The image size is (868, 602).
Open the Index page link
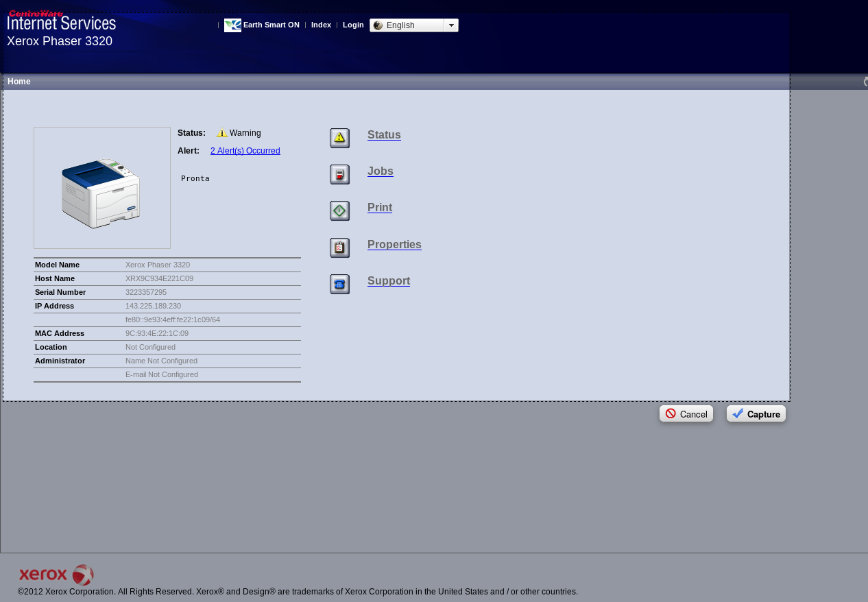[x=321, y=25]
